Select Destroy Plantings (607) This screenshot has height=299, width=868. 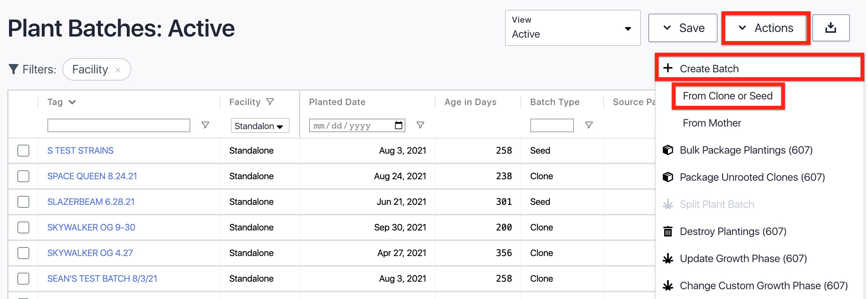pos(733,232)
